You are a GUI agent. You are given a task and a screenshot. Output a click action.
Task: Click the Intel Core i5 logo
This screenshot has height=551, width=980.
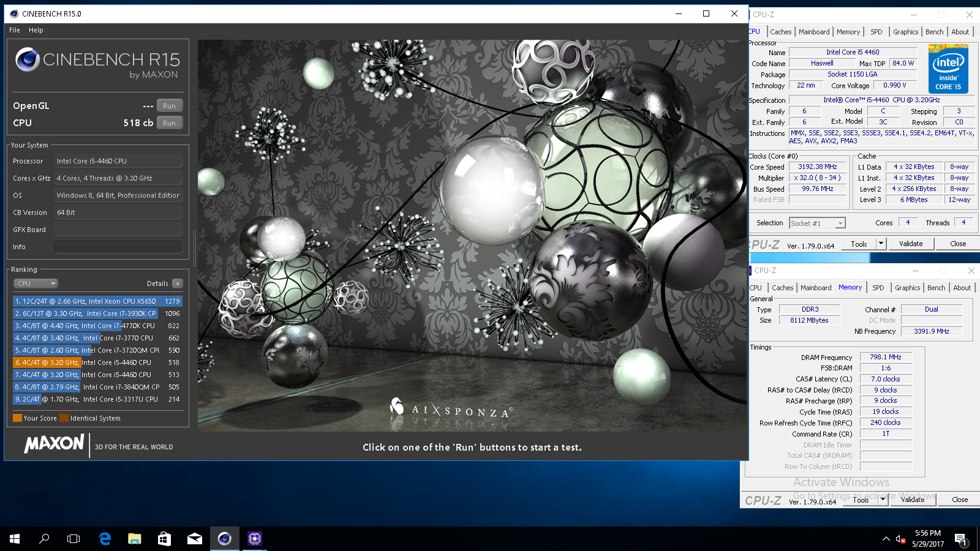pyautogui.click(x=948, y=69)
